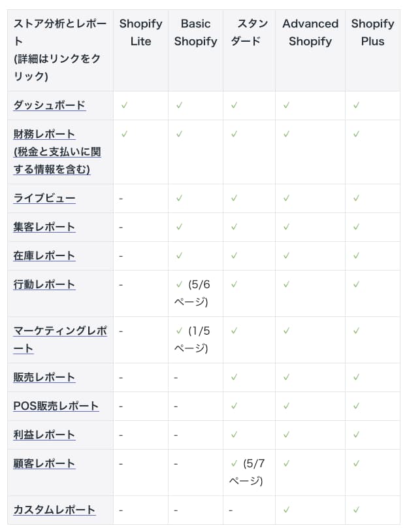The image size is (407, 532).
Task: Click the 行動レポート link
Action: 44,284
